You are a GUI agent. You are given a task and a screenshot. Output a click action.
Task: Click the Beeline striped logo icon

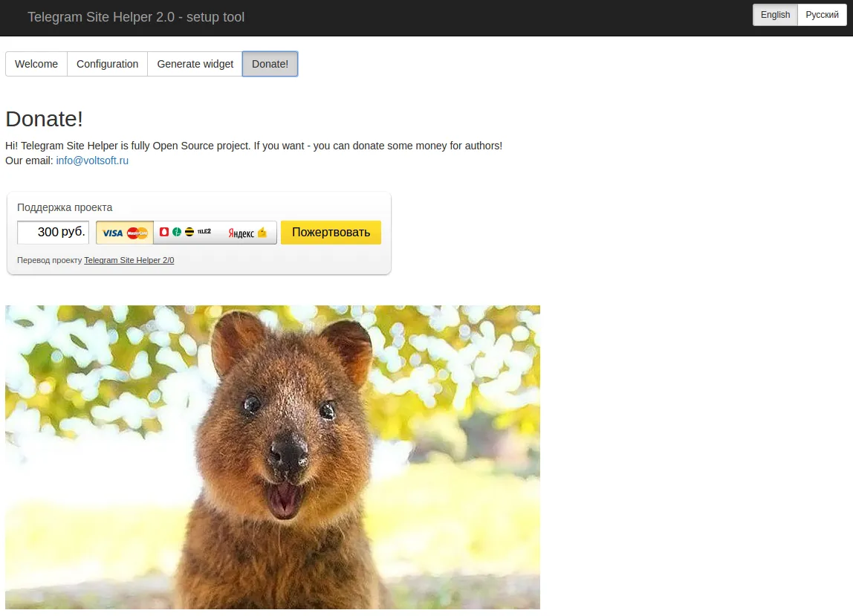(189, 232)
